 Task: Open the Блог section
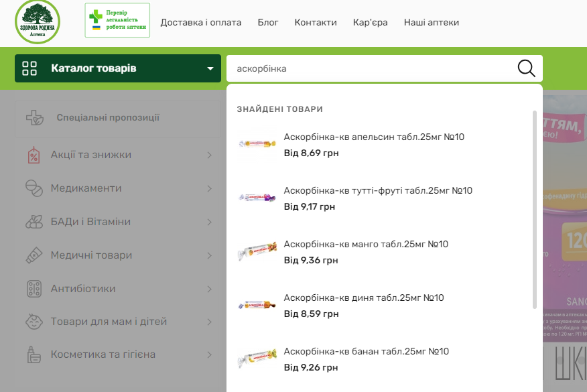(268, 22)
